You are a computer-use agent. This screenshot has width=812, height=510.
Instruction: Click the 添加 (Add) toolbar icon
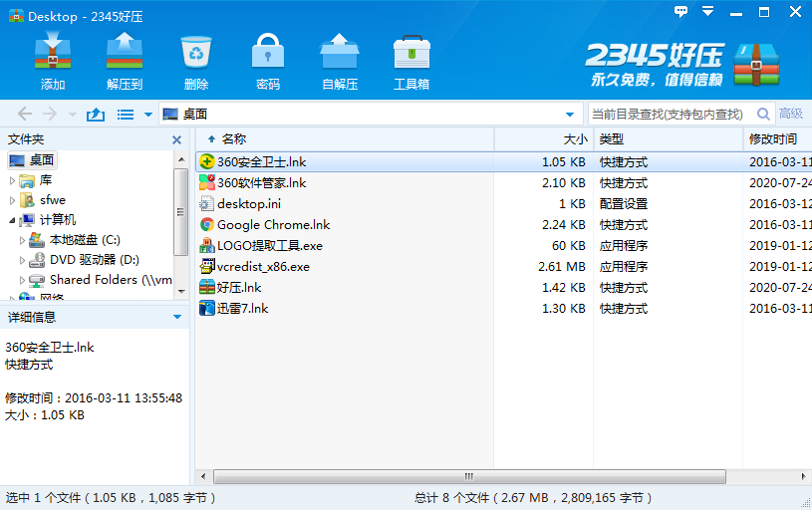pos(52,51)
